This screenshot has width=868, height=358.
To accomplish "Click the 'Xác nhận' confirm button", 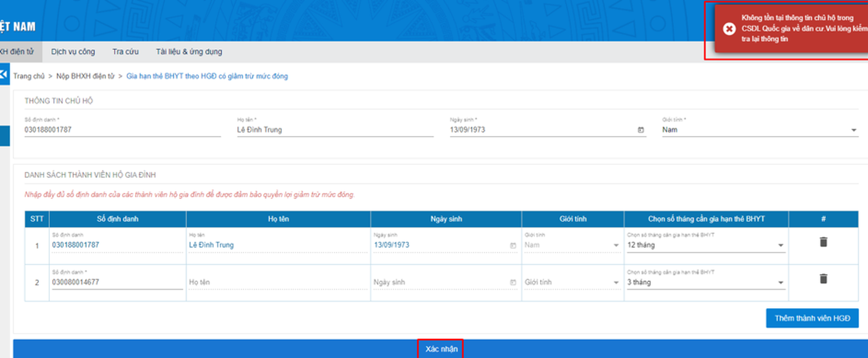I will (441, 349).
